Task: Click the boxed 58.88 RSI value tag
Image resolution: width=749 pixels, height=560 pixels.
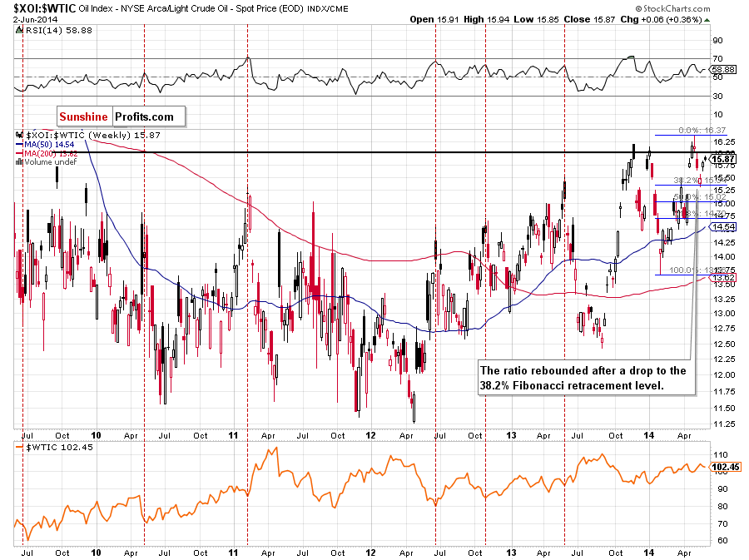Action: click(x=724, y=69)
